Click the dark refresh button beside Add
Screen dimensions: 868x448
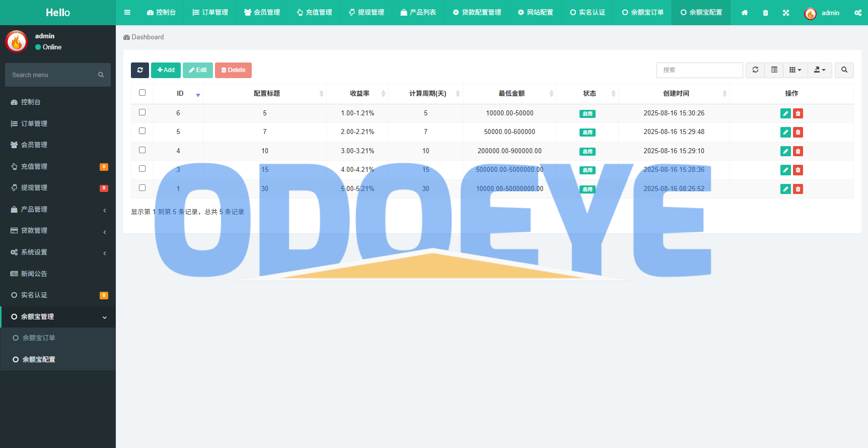pos(140,70)
